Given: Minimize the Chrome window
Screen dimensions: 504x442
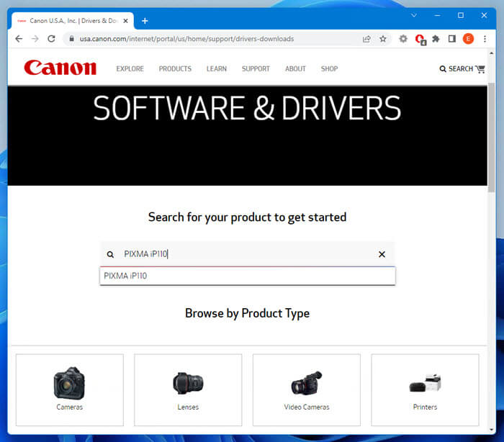Looking at the screenshot, I should 437,15.
